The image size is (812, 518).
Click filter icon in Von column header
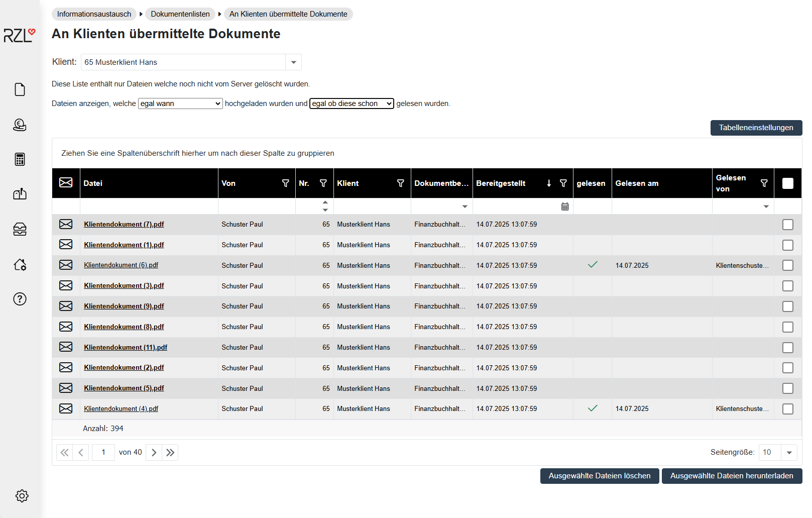[x=285, y=183]
